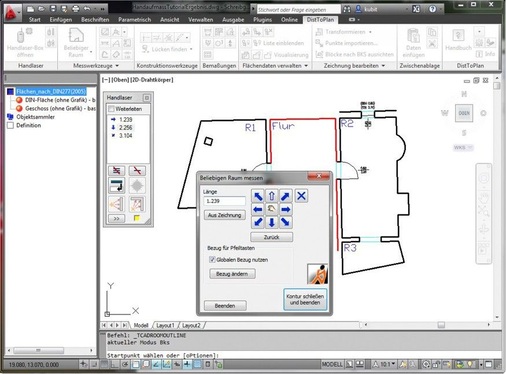Expand the Zeichnung bearbeiten panel dropdown
The image size is (506, 374).
pos(383,66)
